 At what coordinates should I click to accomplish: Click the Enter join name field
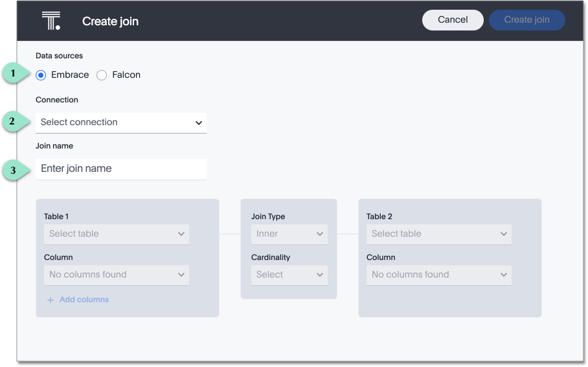120,169
